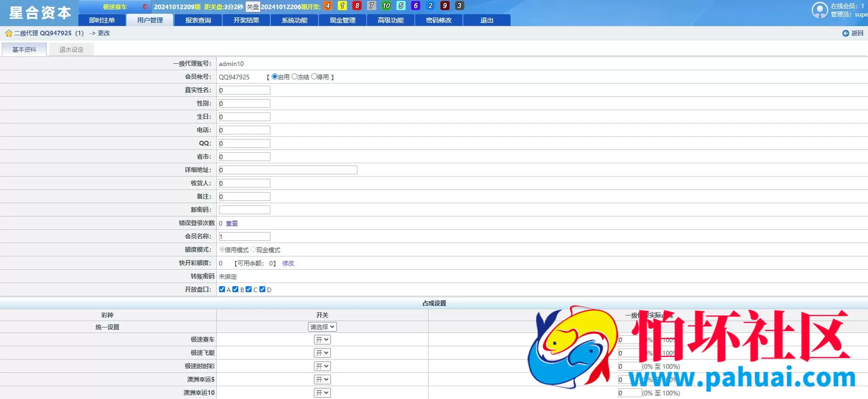Click the 极速赛车 game selector button
Screen dimensions: 868x399
pyautogui.click(x=115, y=7)
